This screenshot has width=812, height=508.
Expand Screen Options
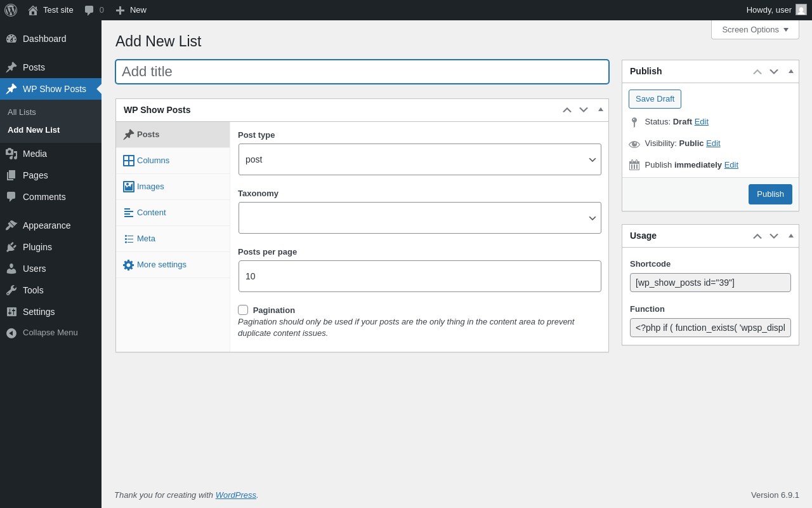755,29
